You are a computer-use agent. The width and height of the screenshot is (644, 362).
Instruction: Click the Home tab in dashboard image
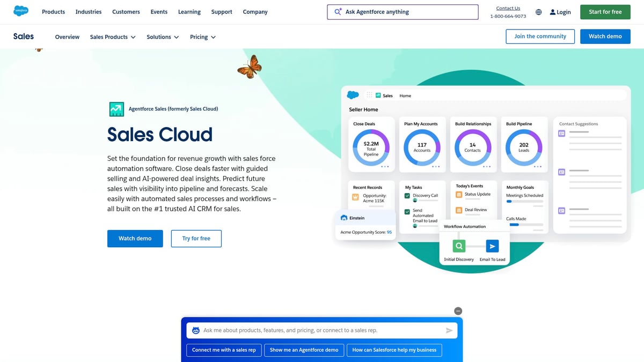pos(405,95)
